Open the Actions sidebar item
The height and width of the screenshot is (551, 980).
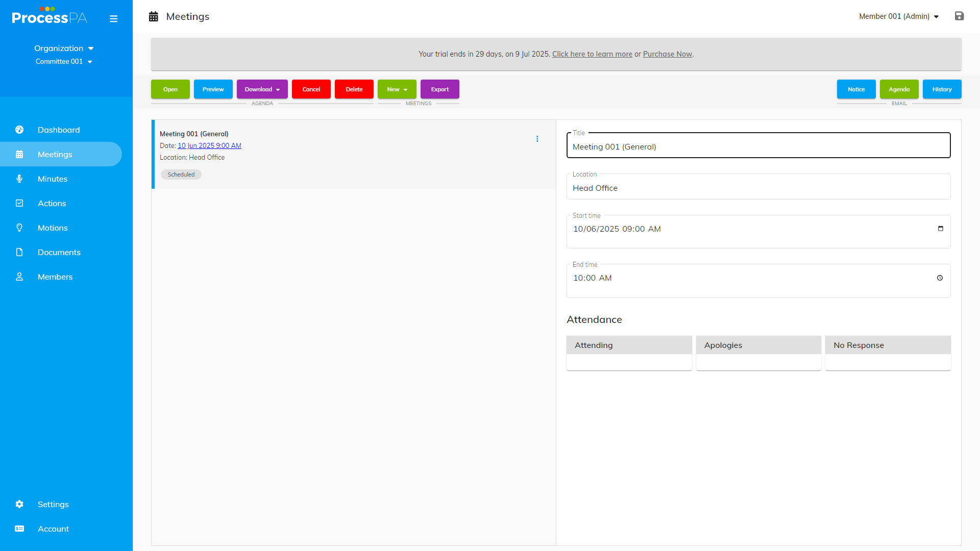coord(52,203)
